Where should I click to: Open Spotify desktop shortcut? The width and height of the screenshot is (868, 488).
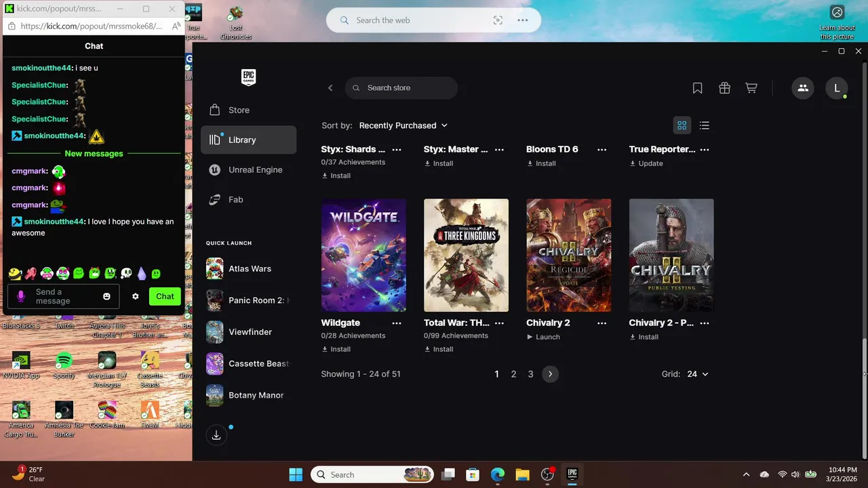pyautogui.click(x=64, y=365)
